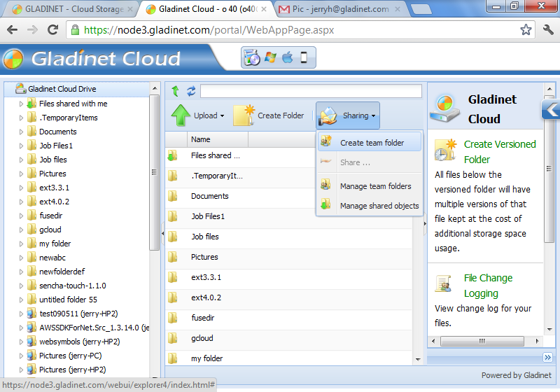Click the browser back arrow
This screenshot has width=560, height=392.
coord(12,29)
